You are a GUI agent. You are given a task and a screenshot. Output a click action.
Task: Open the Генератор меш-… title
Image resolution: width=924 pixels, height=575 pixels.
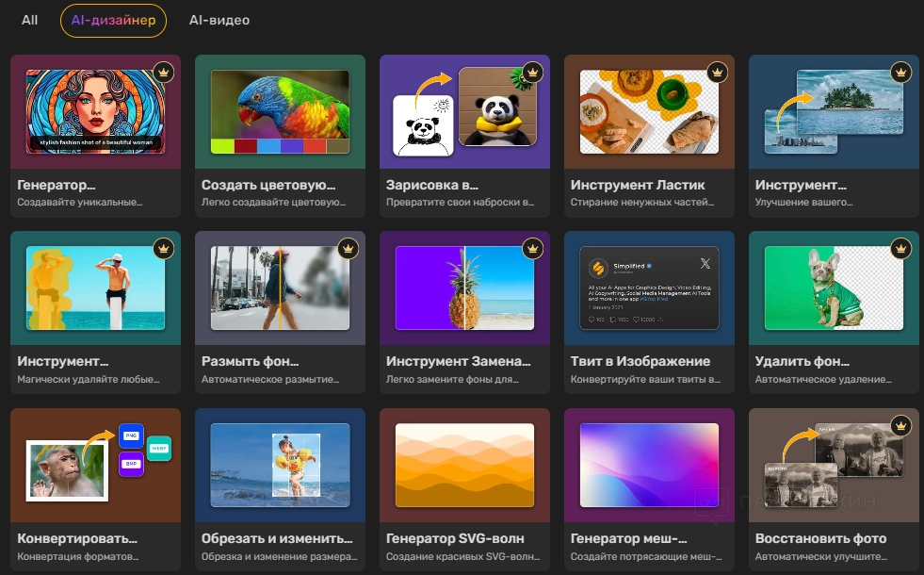629,538
